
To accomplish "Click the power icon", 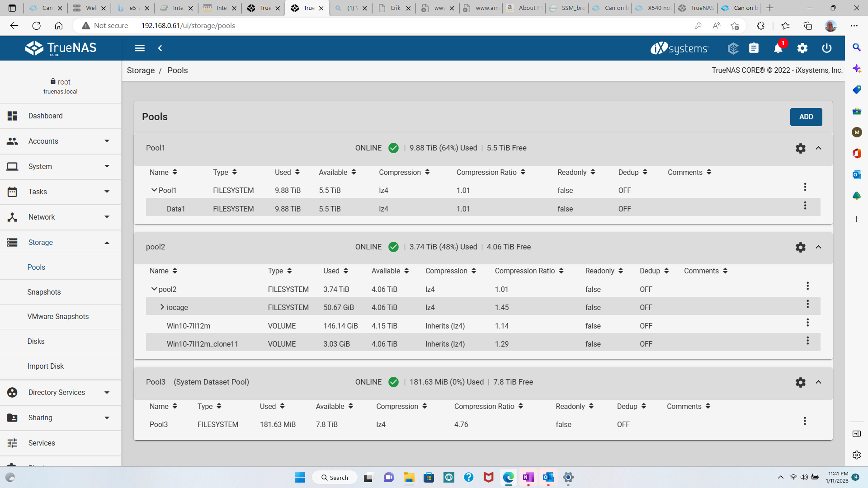I will (826, 48).
